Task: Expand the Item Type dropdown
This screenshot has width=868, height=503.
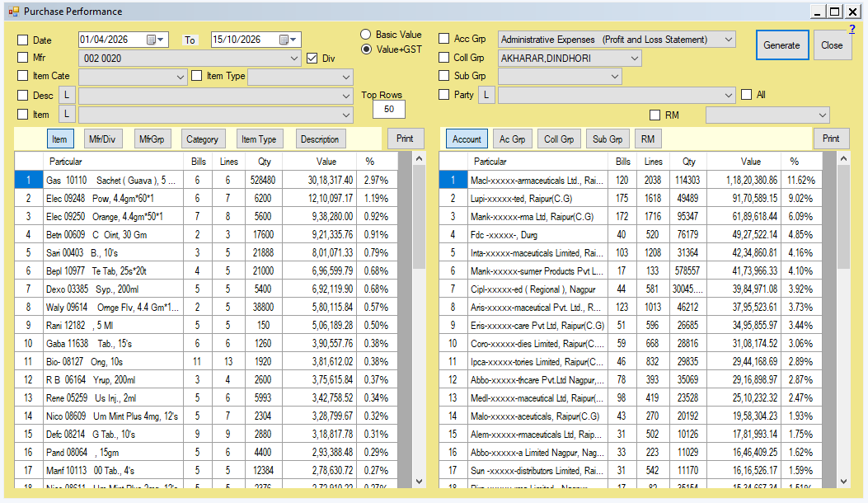Action: [x=301, y=77]
